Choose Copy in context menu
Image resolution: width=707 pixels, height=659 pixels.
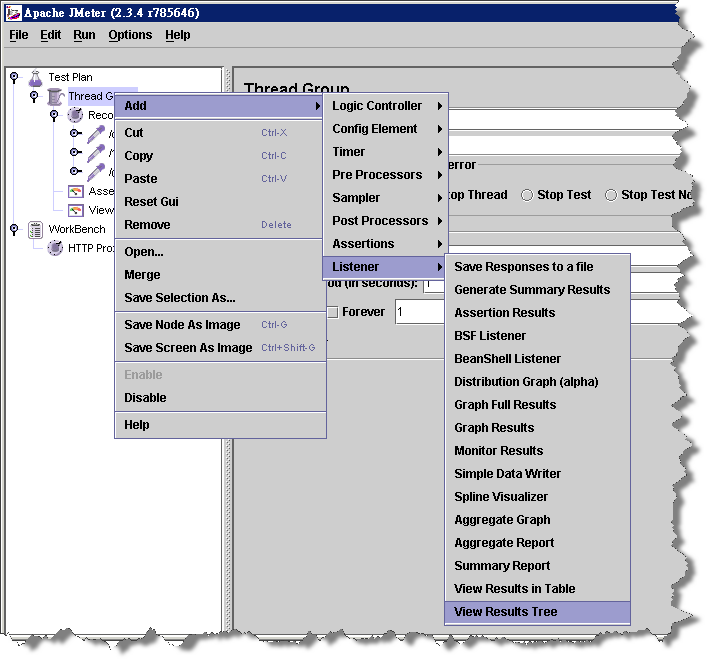(220, 156)
